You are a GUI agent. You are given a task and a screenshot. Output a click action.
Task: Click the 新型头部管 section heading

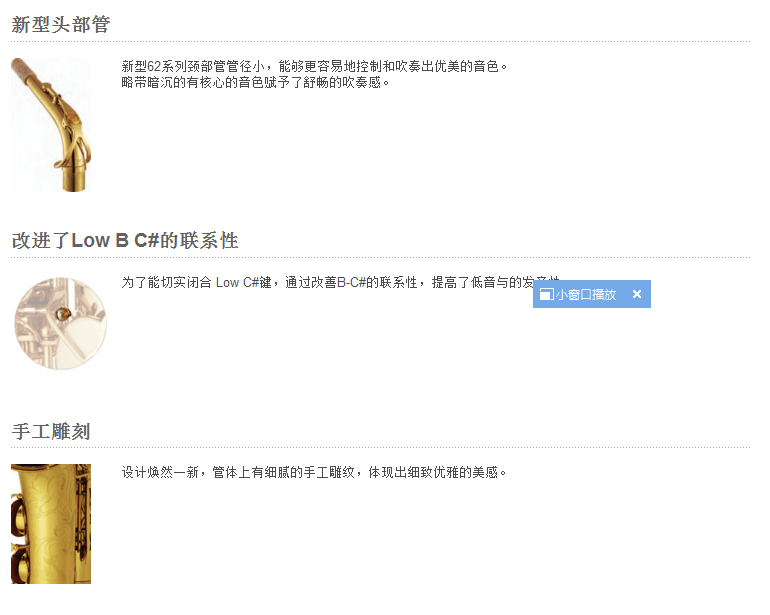(x=61, y=25)
